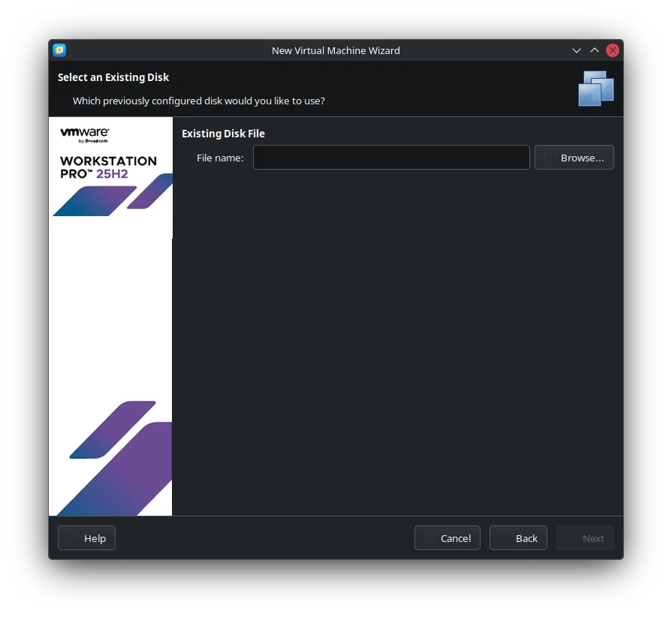This screenshot has width=672, height=617.
Task: Cancel the New Virtual Machine Wizard
Action: 447,538
